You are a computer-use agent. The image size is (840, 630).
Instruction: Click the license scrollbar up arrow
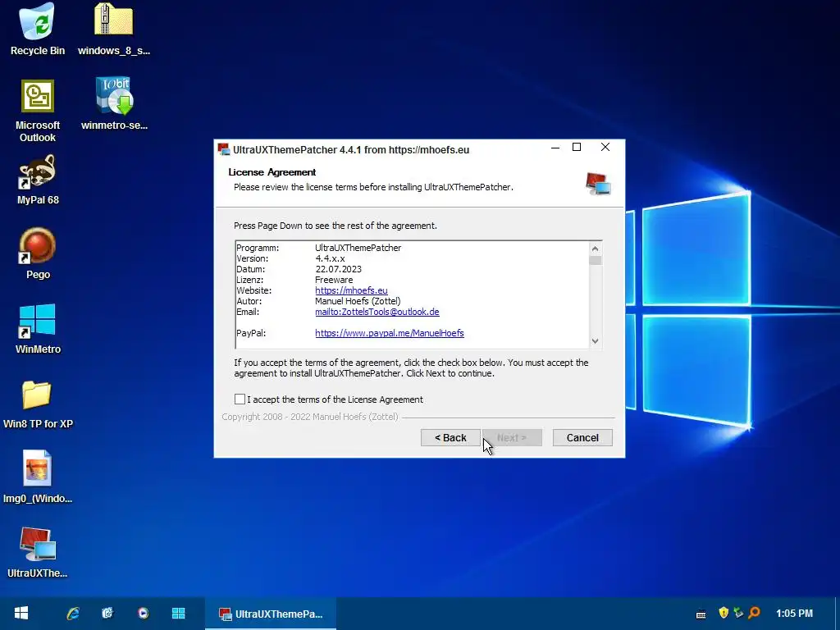[x=595, y=249]
